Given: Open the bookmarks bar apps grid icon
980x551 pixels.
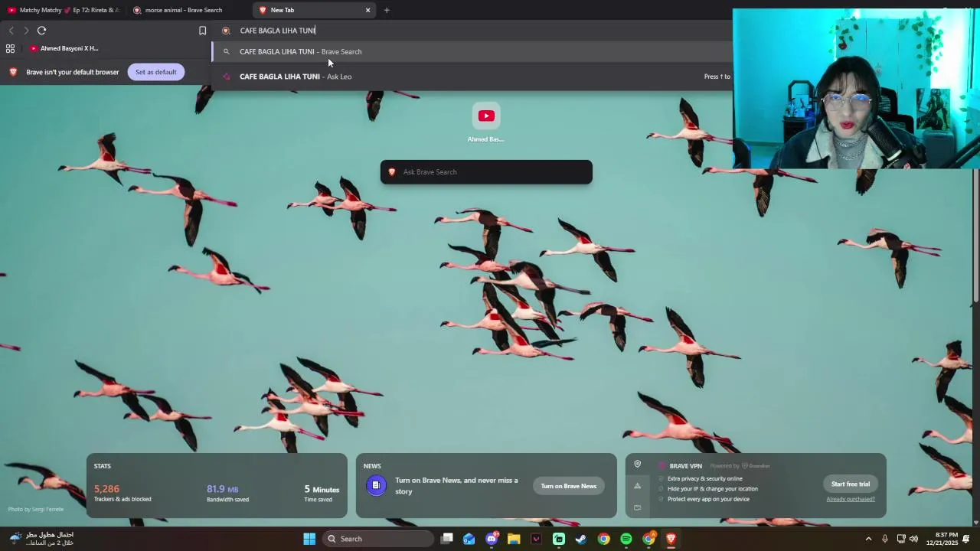Looking at the screenshot, I should [x=10, y=48].
